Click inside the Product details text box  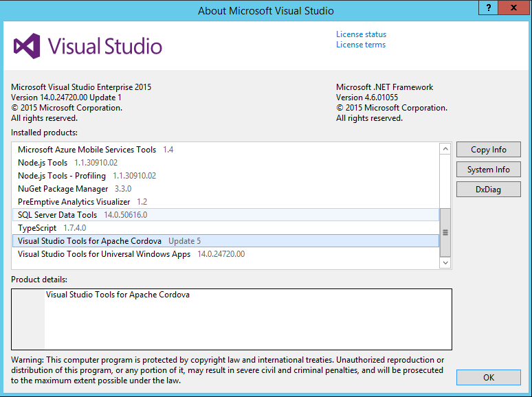point(232,319)
